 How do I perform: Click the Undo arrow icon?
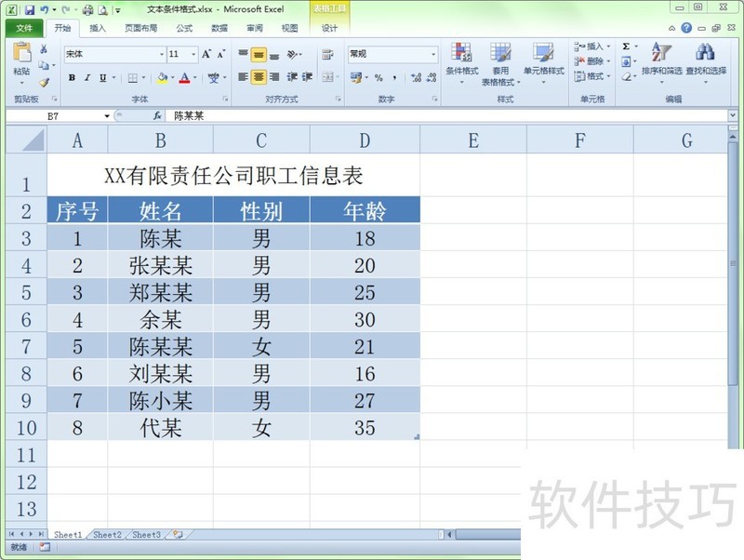coord(44,9)
